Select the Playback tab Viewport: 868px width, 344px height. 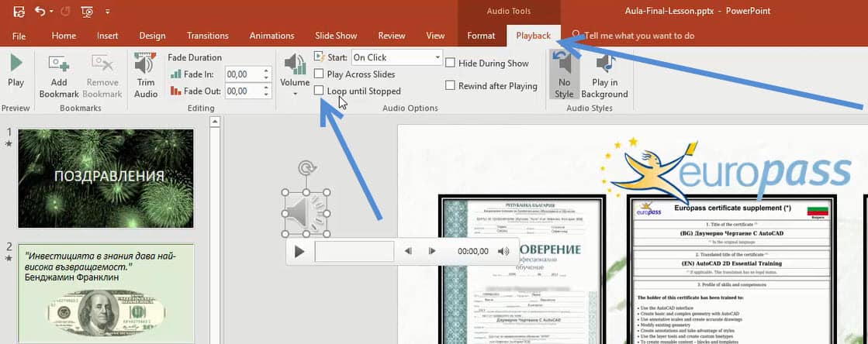[x=533, y=36]
